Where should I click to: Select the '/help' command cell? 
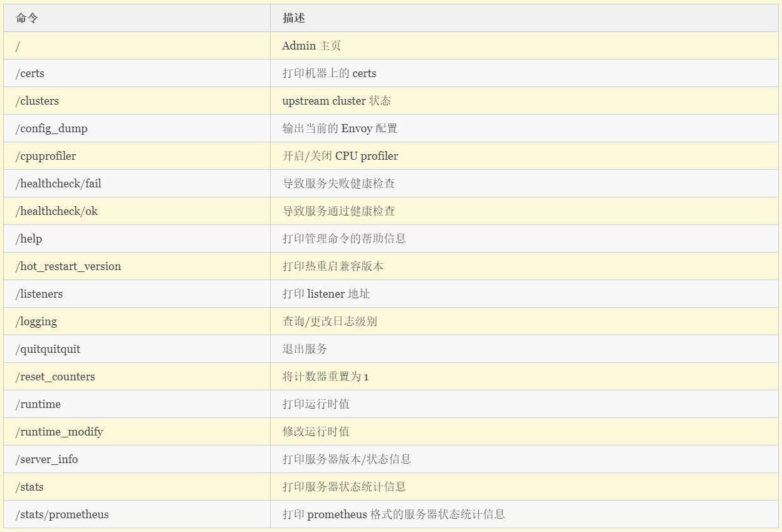137,239
